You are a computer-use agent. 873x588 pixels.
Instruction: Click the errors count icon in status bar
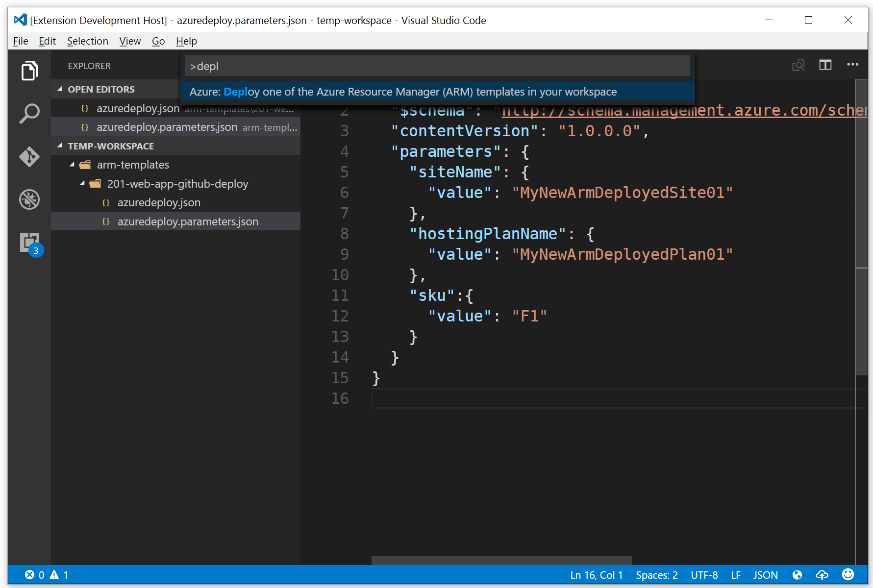(x=30, y=575)
